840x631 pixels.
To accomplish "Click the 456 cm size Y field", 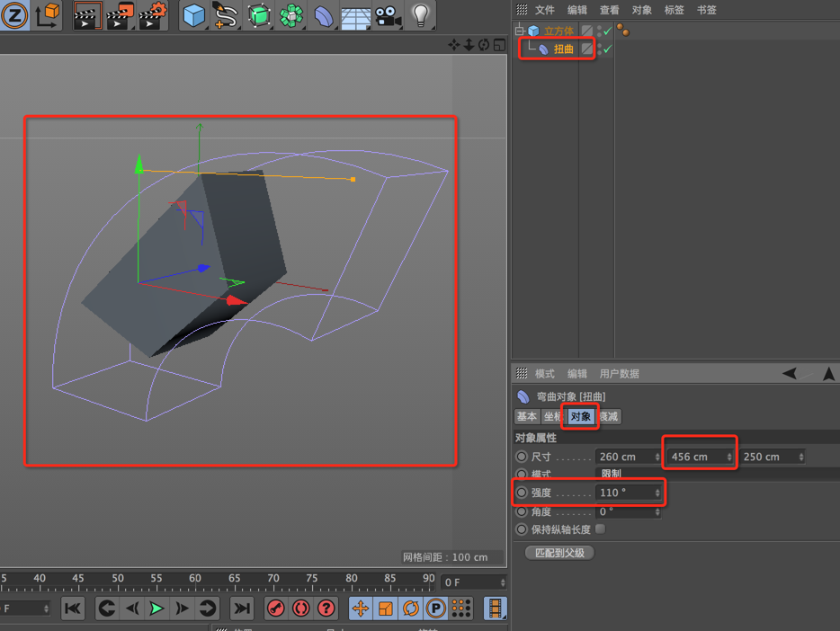I will click(x=700, y=457).
